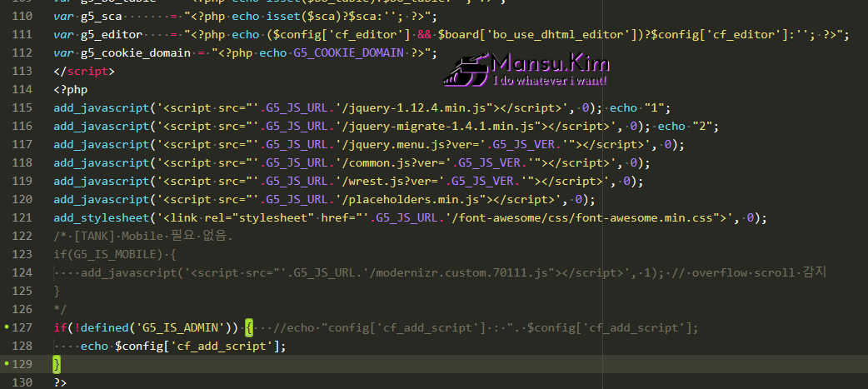
Task: Click 'defined' on line 127
Action: pos(104,327)
